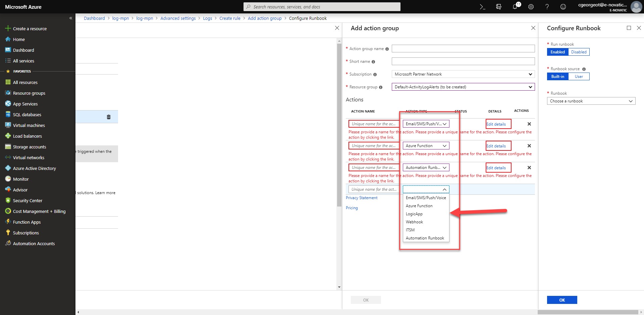Click the trash delete icon
Screen dimensions: 644x315
coord(109,117)
